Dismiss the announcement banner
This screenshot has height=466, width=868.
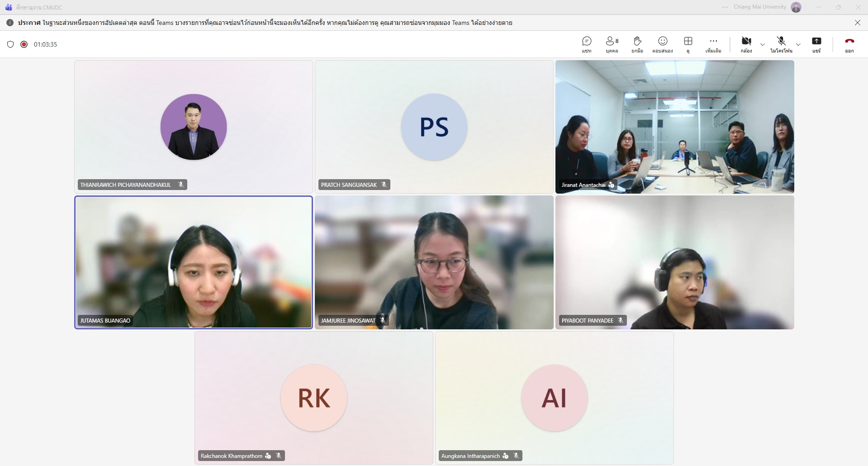(x=857, y=23)
